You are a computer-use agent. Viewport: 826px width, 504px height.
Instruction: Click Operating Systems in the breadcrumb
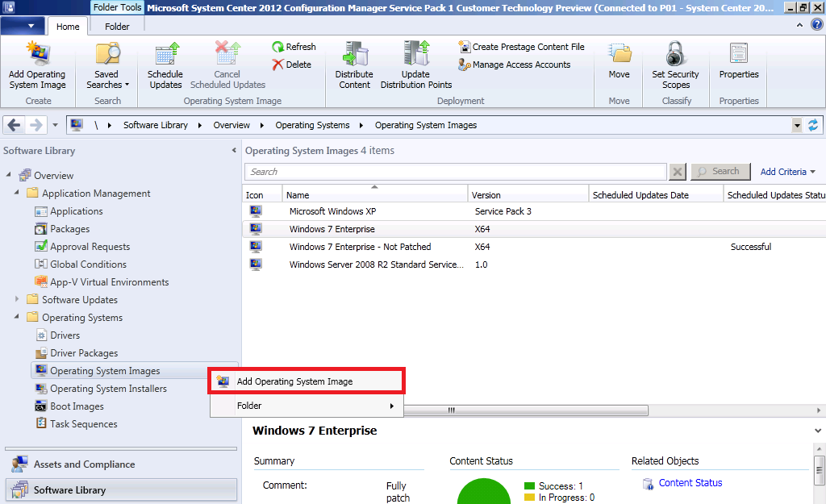click(x=312, y=125)
